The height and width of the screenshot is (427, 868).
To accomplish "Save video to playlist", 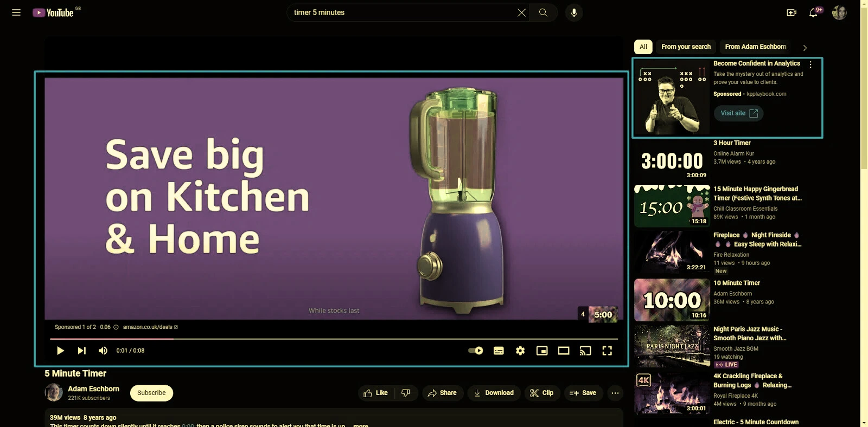I will (x=583, y=393).
